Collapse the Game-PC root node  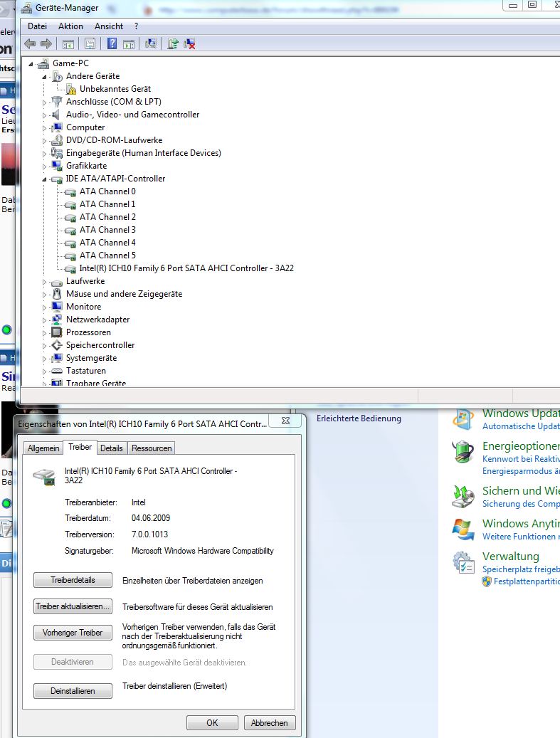[x=31, y=64]
